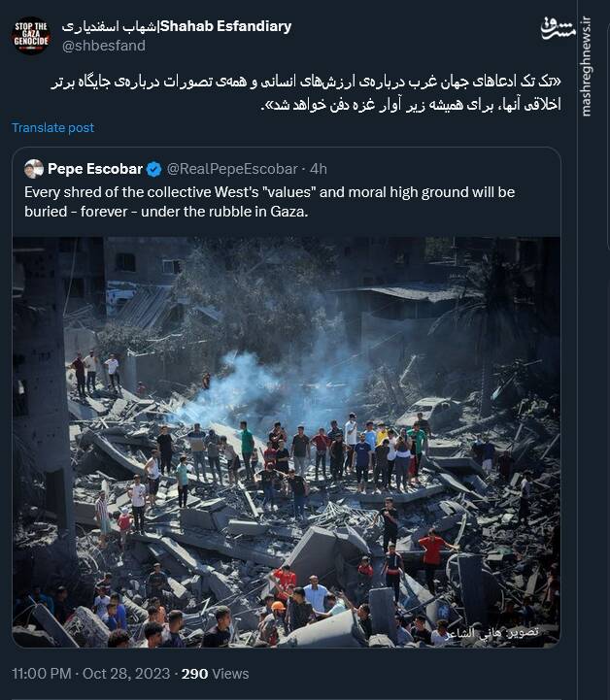The image size is (610, 700).
Task: Click the Persian tweet text body
Action: (x=306, y=93)
